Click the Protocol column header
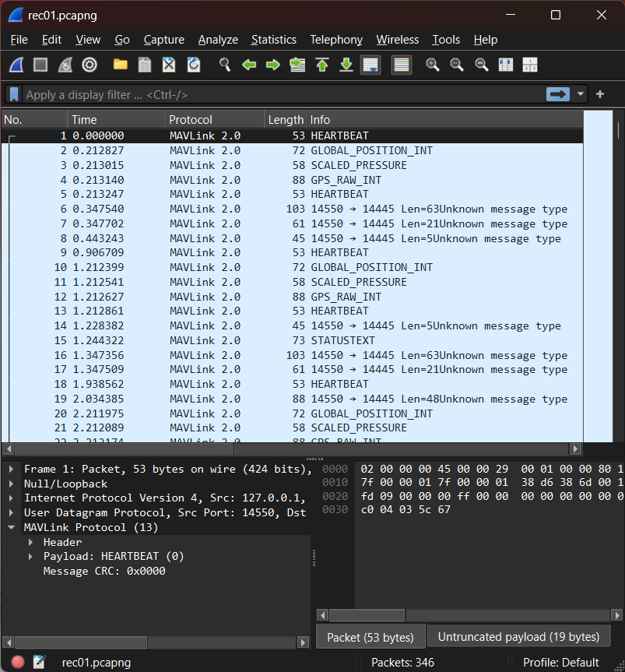625x672 pixels. click(191, 120)
